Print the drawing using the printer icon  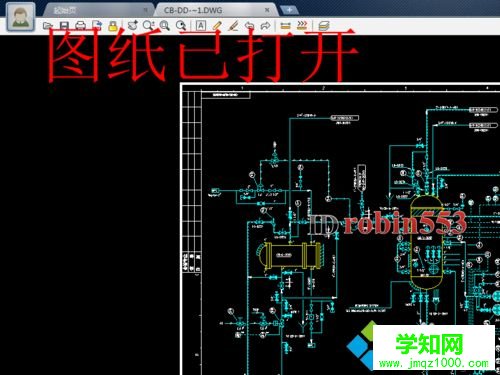(81, 25)
